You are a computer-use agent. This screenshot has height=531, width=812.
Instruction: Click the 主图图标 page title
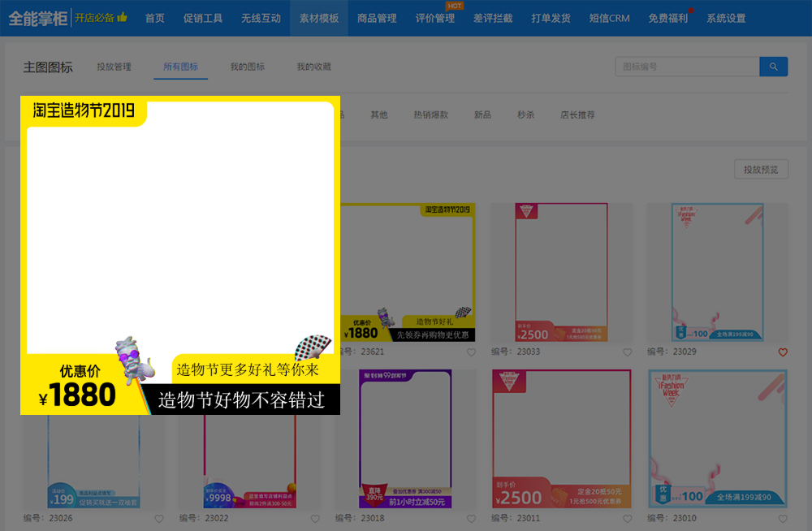[x=48, y=67]
